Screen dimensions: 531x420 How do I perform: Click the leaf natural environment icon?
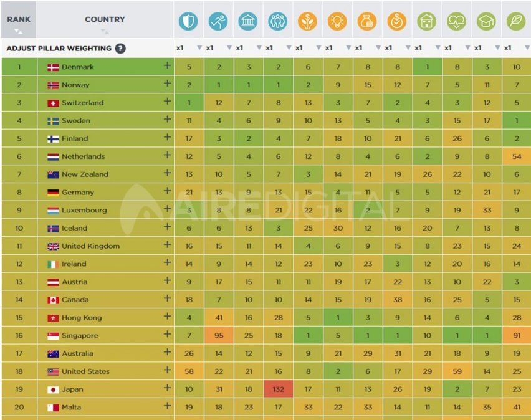pyautogui.click(x=515, y=20)
